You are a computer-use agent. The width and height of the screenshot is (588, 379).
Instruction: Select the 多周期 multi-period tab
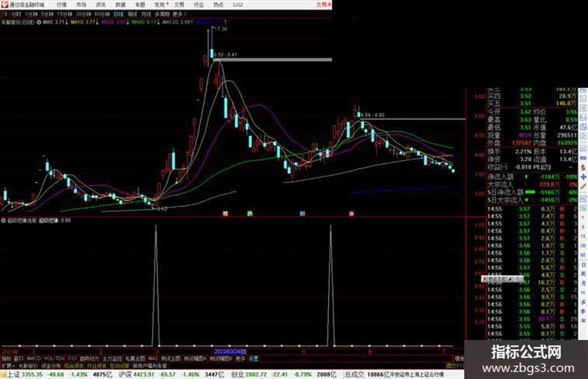pyautogui.click(x=162, y=14)
